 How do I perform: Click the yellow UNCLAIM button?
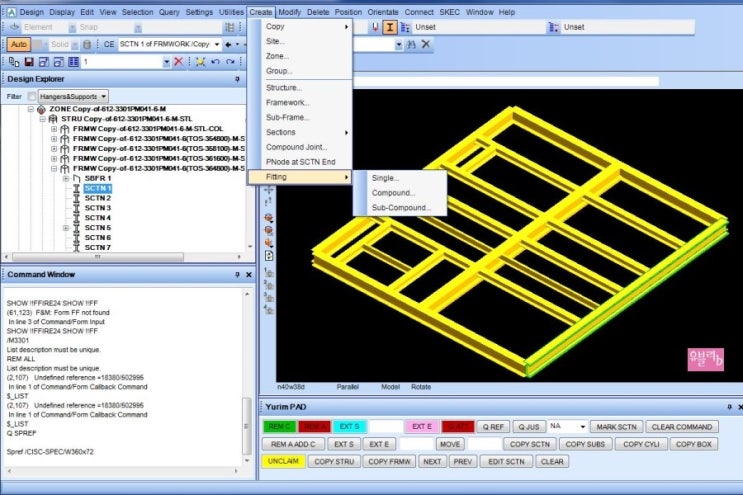coord(283,461)
